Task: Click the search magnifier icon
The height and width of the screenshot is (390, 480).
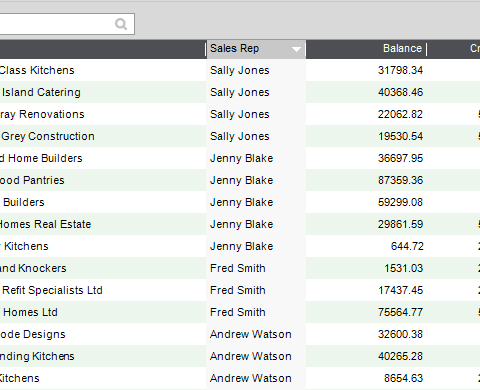Action: click(x=121, y=24)
